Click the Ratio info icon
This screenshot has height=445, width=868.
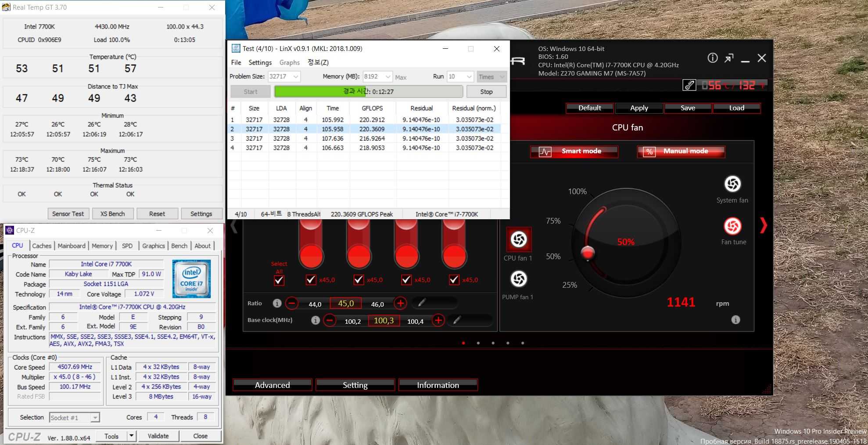(277, 303)
